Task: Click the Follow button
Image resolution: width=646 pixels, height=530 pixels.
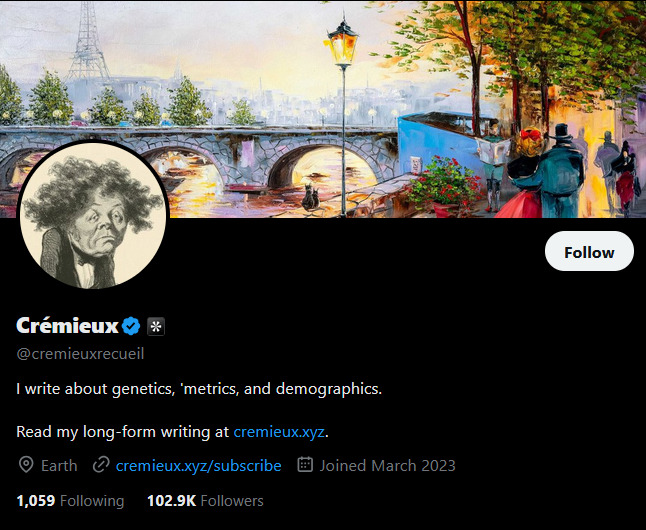Action: (589, 252)
